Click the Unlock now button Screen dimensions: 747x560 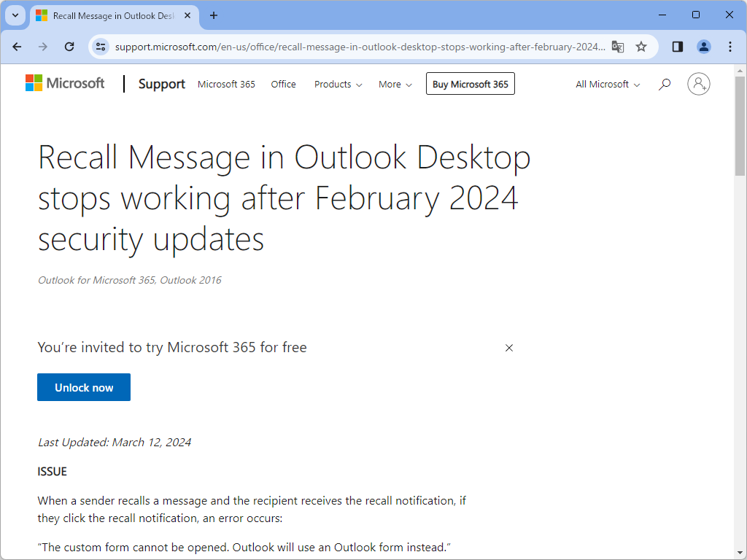[x=84, y=387]
